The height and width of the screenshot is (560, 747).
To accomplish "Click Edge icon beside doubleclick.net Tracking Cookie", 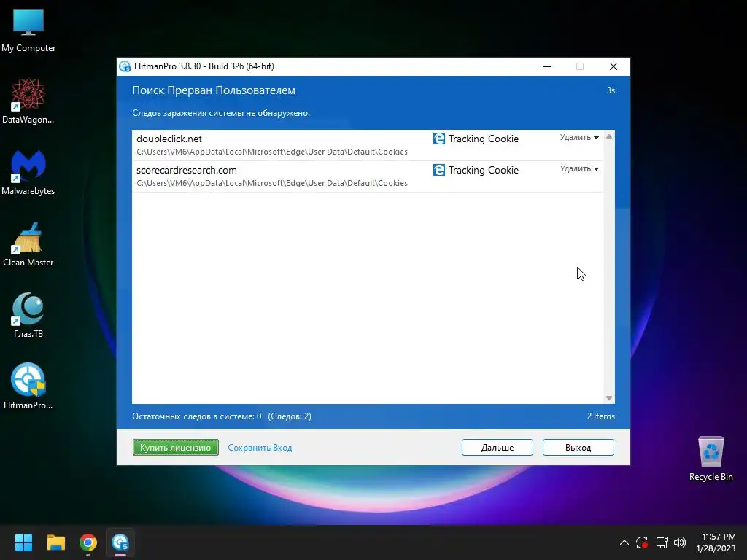I will coord(438,139).
